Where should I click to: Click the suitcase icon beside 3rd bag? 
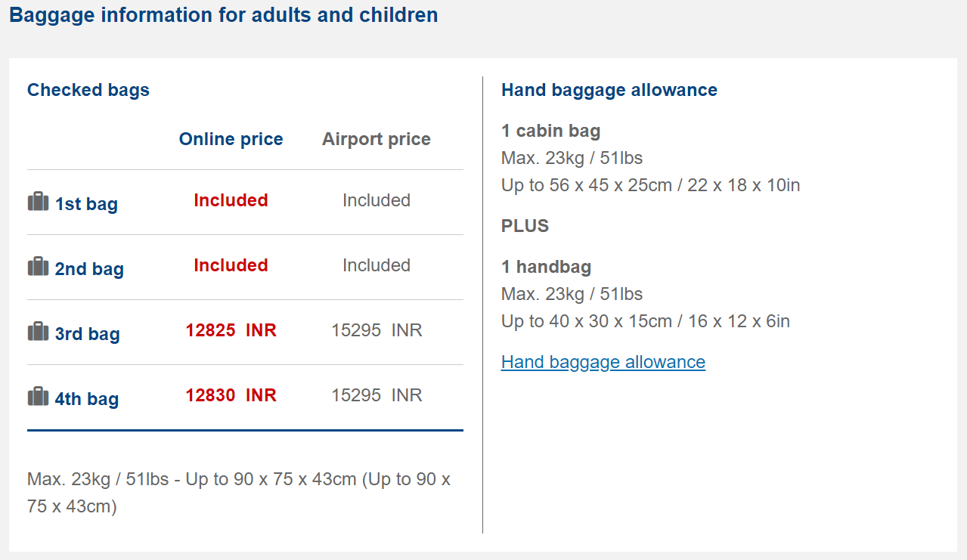click(38, 332)
